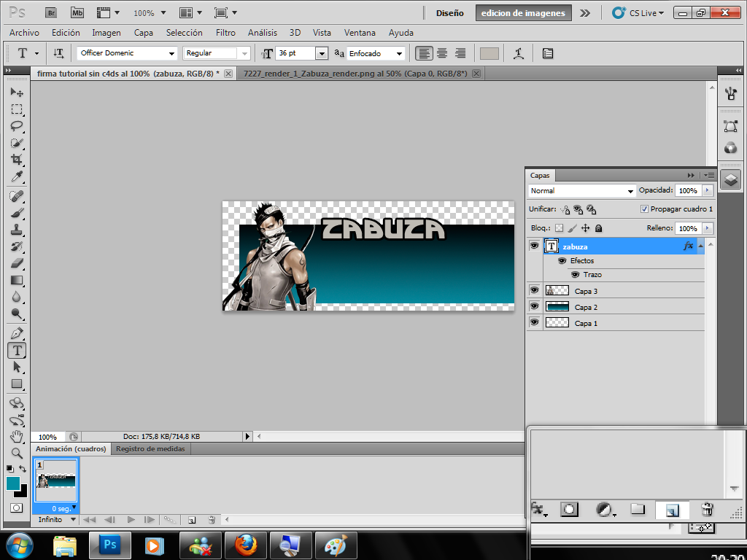Select the Spot Healing Brush tool
Viewport: 747px width, 560px height.
pyautogui.click(x=17, y=195)
